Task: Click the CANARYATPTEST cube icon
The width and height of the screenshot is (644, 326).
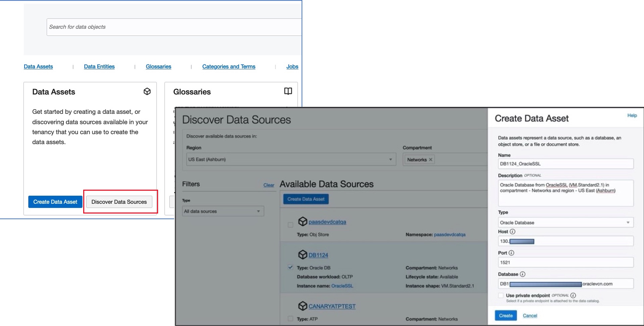Action: tap(302, 306)
